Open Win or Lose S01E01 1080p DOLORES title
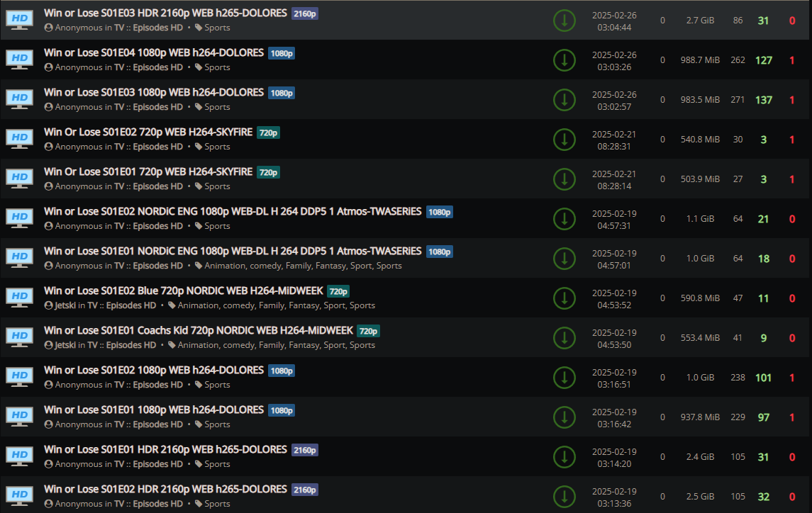812x513 pixels. click(154, 410)
